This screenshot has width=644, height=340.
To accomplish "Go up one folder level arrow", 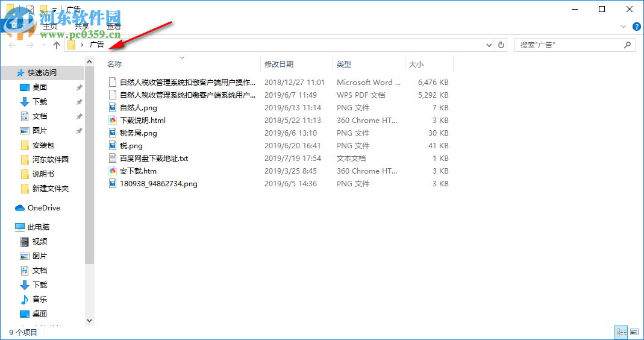I will (x=57, y=45).
